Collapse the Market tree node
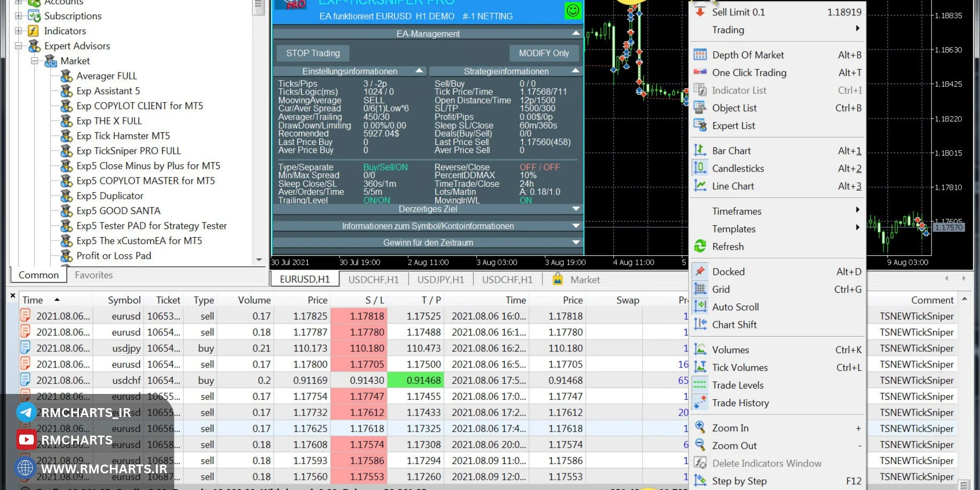This screenshot has width=980, height=490. pyautogui.click(x=35, y=61)
